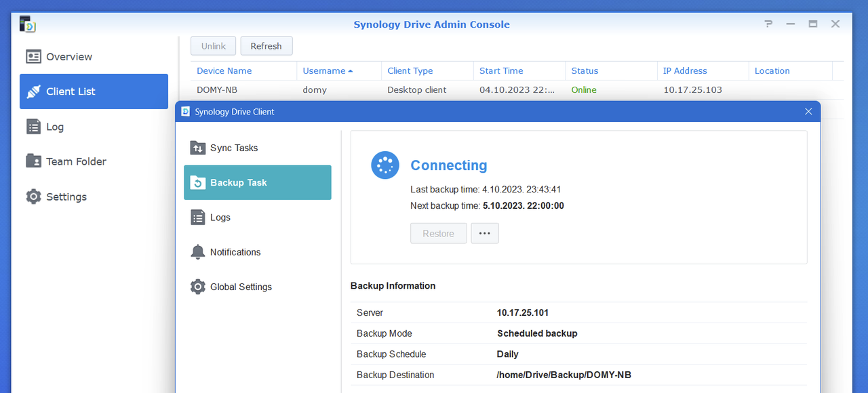Open the Log section of the Admin Console
The width and height of the screenshot is (868, 393).
[94, 127]
